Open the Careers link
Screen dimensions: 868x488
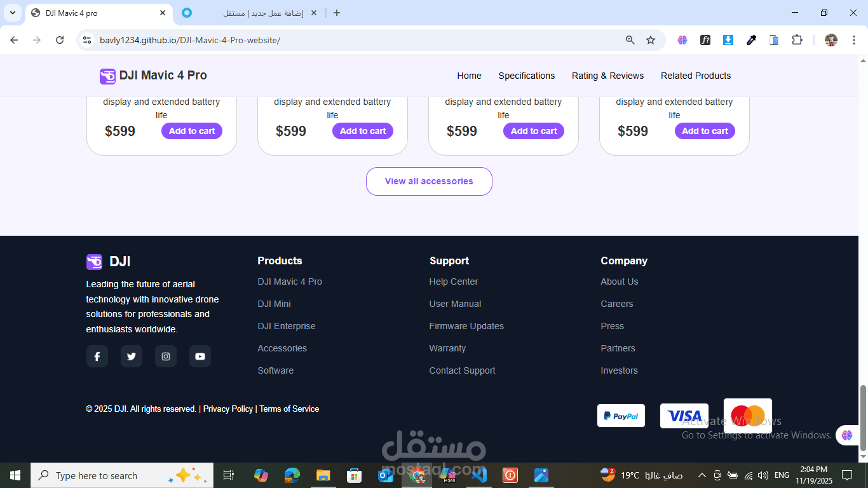(617, 304)
